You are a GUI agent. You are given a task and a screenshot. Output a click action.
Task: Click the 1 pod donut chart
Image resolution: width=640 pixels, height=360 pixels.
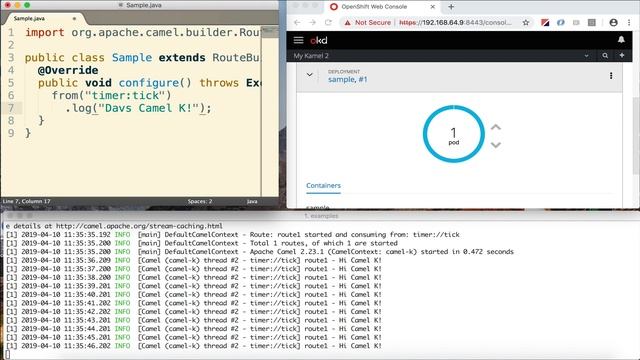(x=453, y=134)
